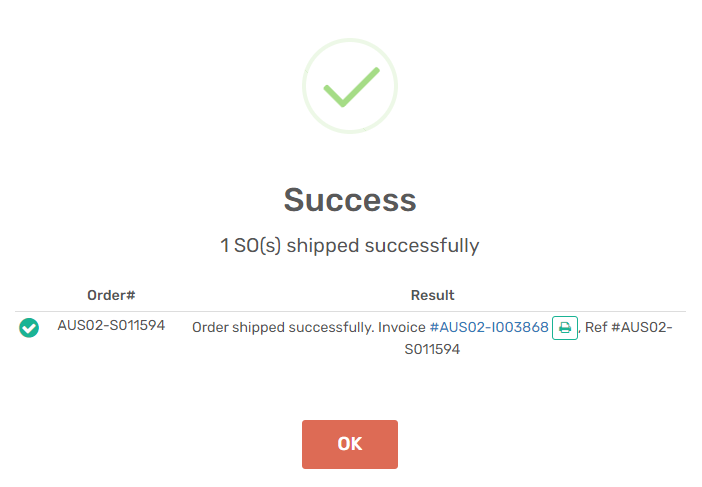Click the Order# column header
Image resolution: width=702 pixels, height=487 pixels.
click(x=111, y=295)
